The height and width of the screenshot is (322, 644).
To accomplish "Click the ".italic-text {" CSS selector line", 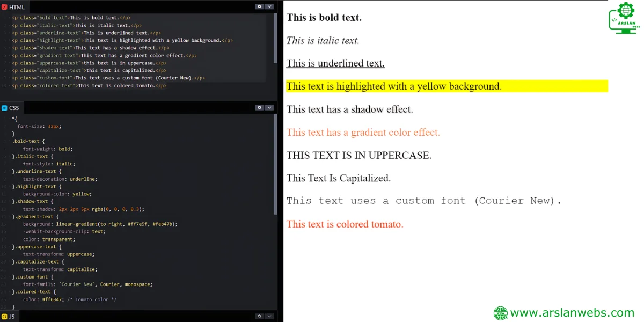I will (x=33, y=156).
